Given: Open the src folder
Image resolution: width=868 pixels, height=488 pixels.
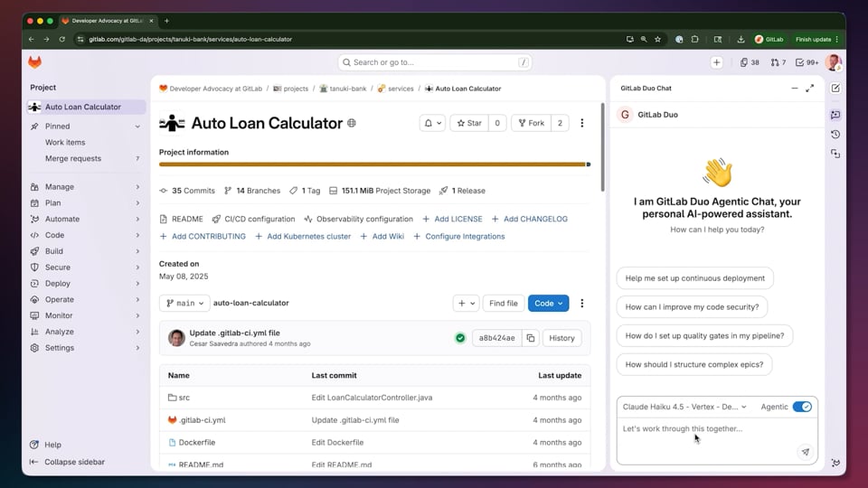Looking at the screenshot, I should coord(184,398).
